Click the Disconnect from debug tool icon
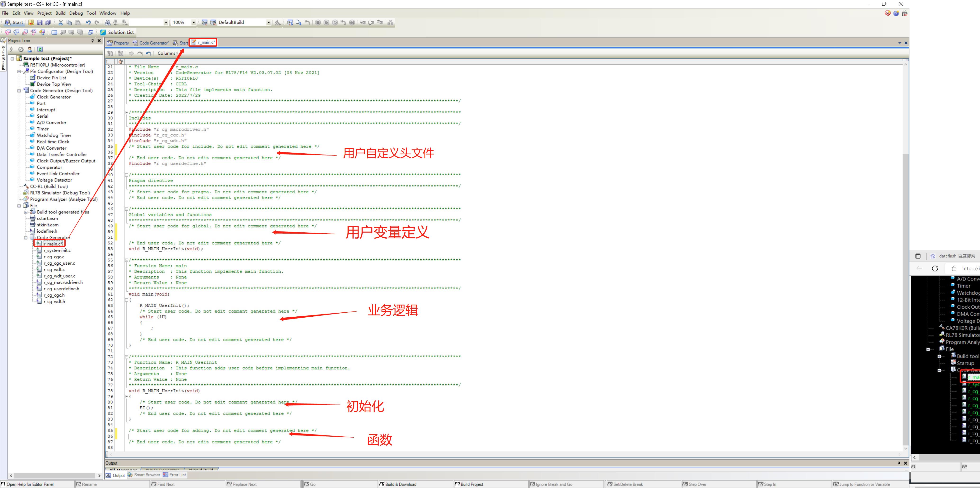 pos(390,22)
